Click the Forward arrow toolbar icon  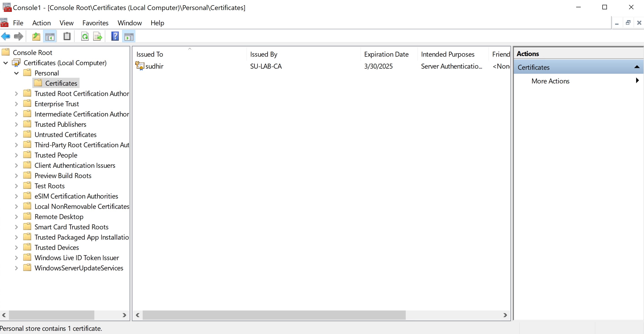tap(18, 36)
